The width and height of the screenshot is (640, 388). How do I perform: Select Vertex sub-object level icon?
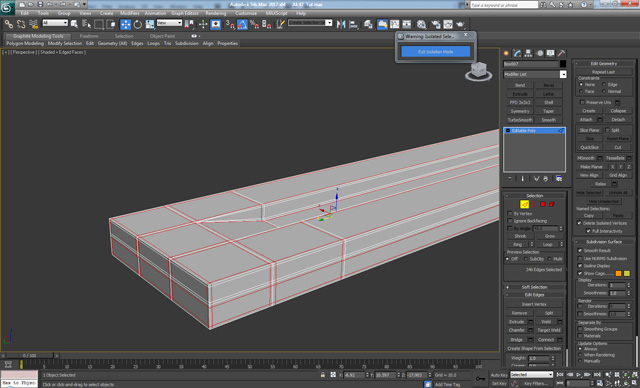515,204
